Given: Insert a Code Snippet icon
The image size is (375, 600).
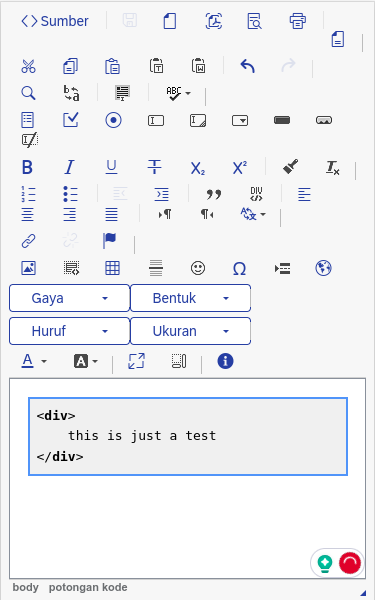Looking at the screenshot, I should point(72,268).
